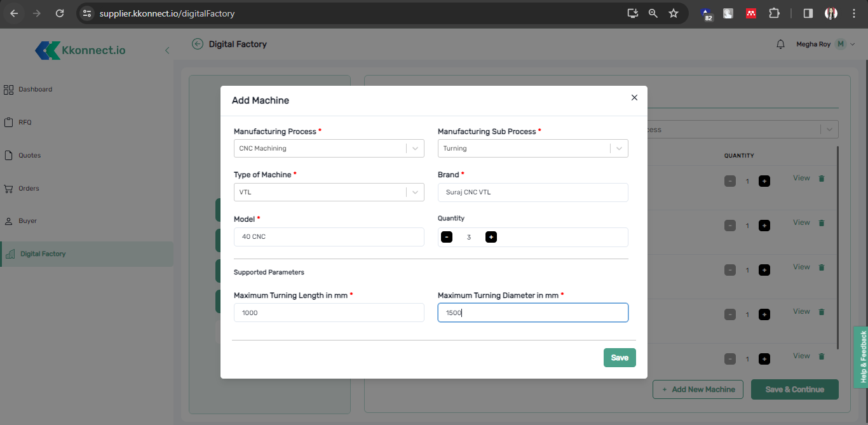Save the new machine
Image resolution: width=868 pixels, height=425 pixels.
coord(619,358)
